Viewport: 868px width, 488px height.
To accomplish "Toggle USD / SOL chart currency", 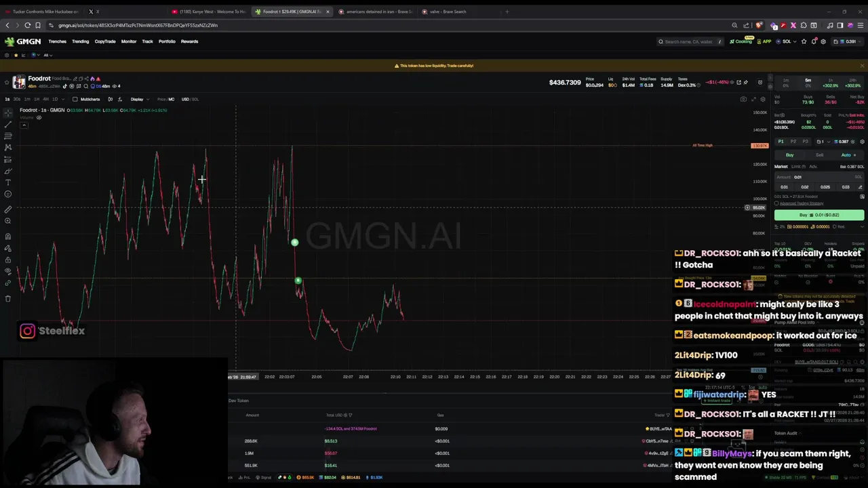I will coord(190,100).
